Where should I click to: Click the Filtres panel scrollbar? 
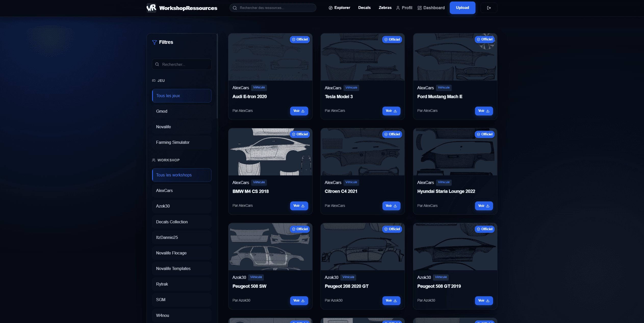point(217,76)
